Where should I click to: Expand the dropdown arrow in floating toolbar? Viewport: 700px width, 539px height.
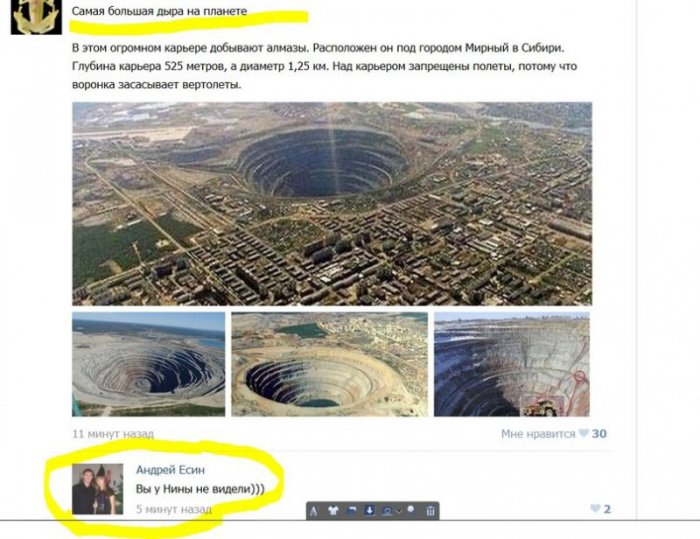point(399,510)
